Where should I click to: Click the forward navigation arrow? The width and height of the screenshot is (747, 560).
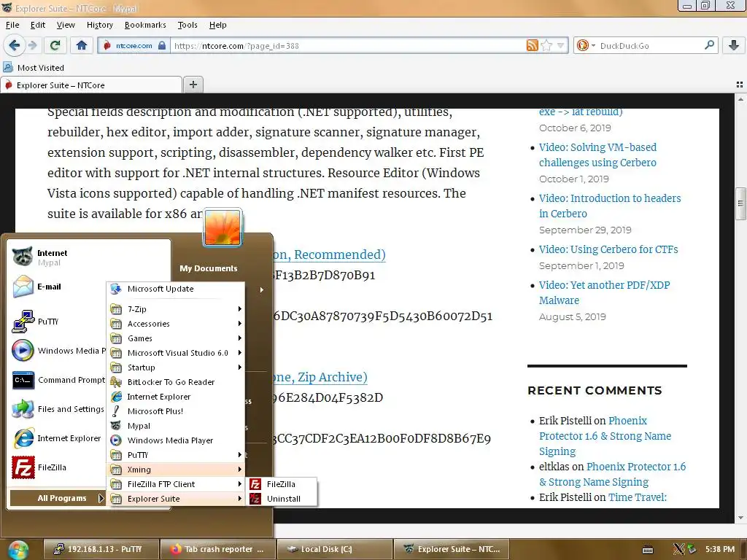(x=32, y=45)
